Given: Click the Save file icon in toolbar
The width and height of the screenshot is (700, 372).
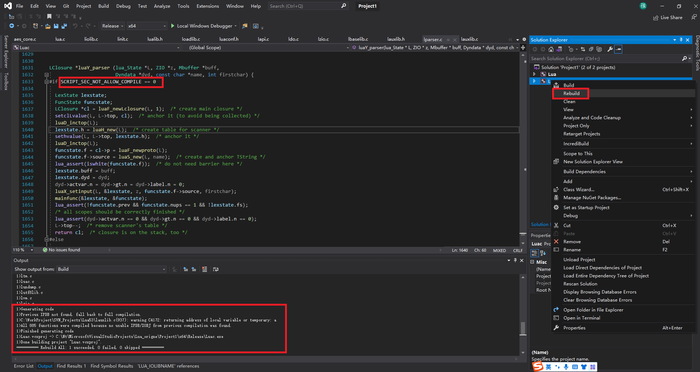Looking at the screenshot, I should coord(56,26).
